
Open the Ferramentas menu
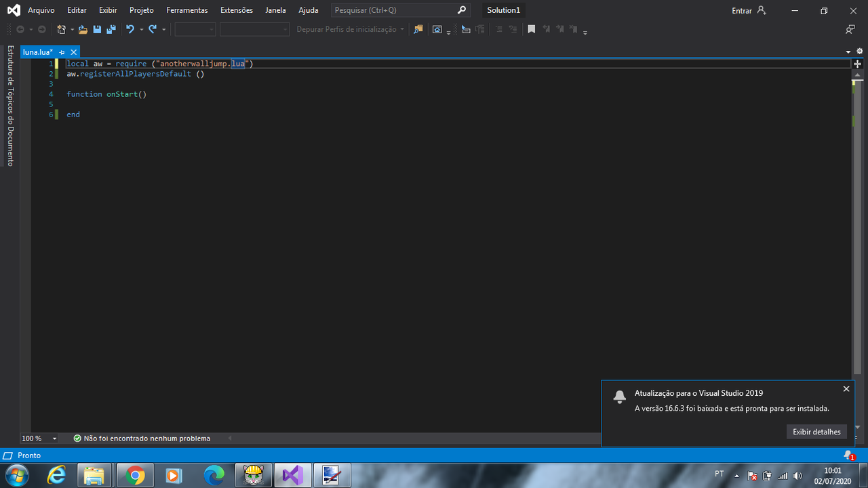click(187, 10)
